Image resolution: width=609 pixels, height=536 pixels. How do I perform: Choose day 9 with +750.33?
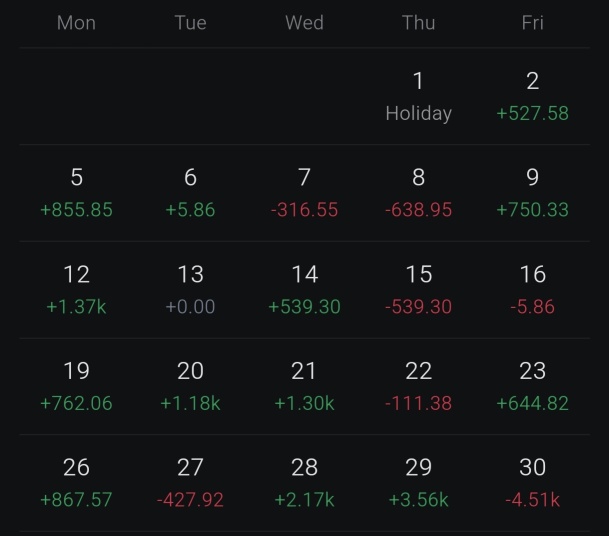532,193
